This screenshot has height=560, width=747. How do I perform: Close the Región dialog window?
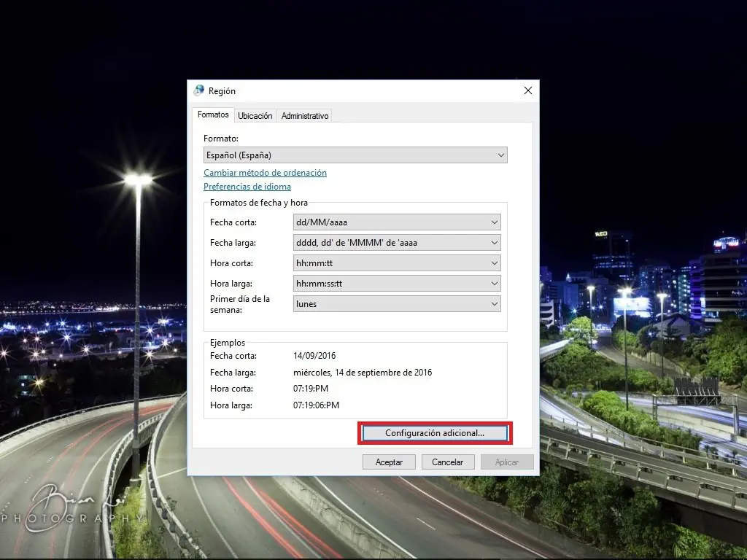(x=528, y=90)
